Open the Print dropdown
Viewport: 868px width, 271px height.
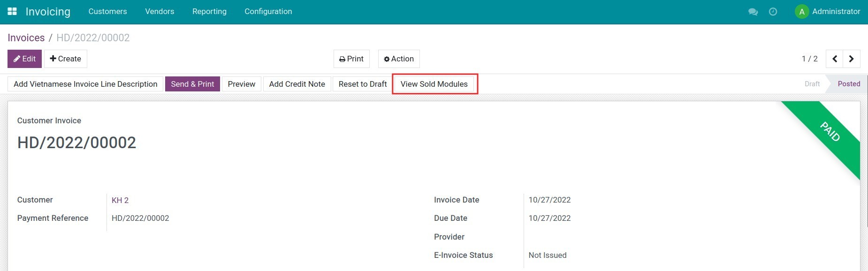351,59
